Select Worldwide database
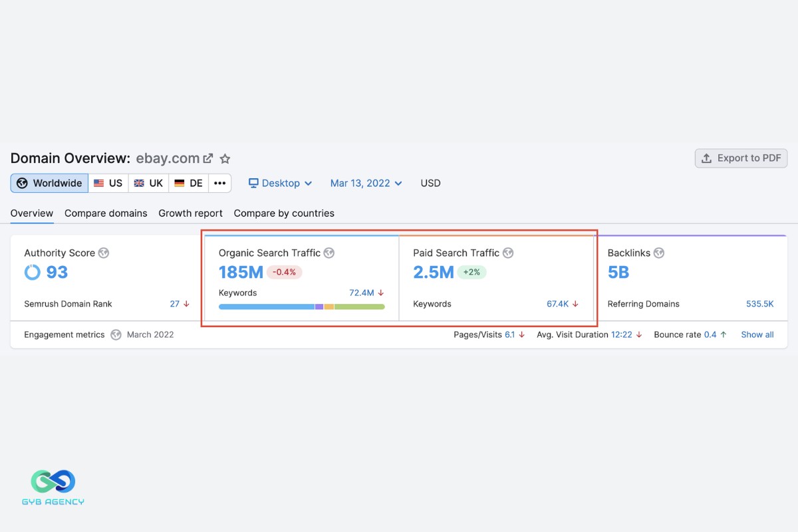The width and height of the screenshot is (798, 532). 49,183
